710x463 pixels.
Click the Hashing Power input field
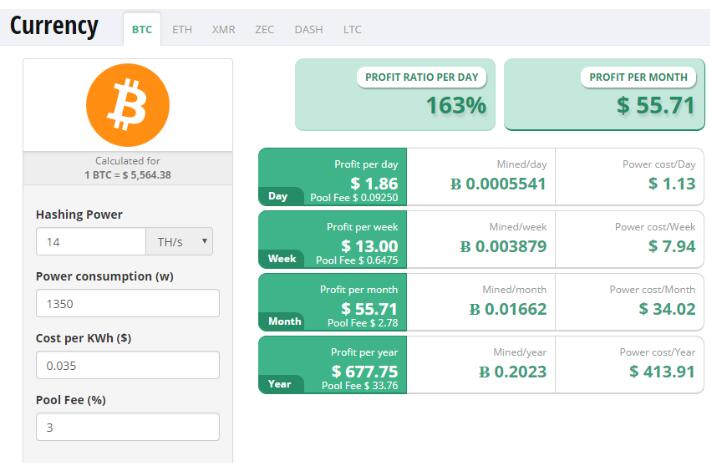(91, 242)
